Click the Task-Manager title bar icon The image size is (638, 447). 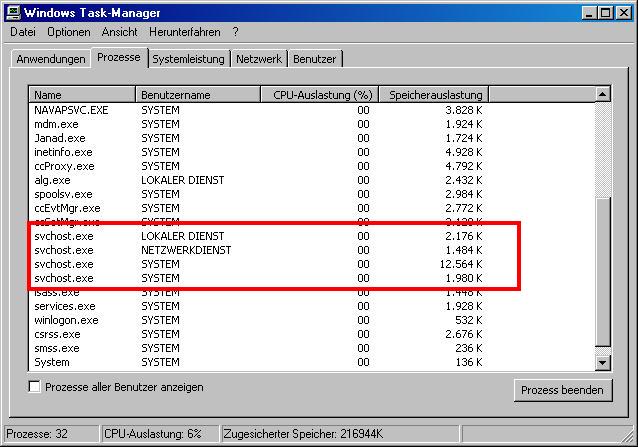point(13,13)
